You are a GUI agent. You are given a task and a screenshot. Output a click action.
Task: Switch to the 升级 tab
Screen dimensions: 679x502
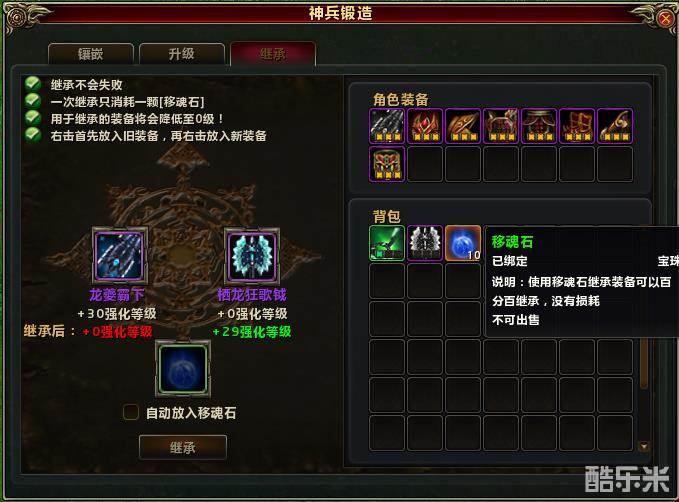(182, 54)
